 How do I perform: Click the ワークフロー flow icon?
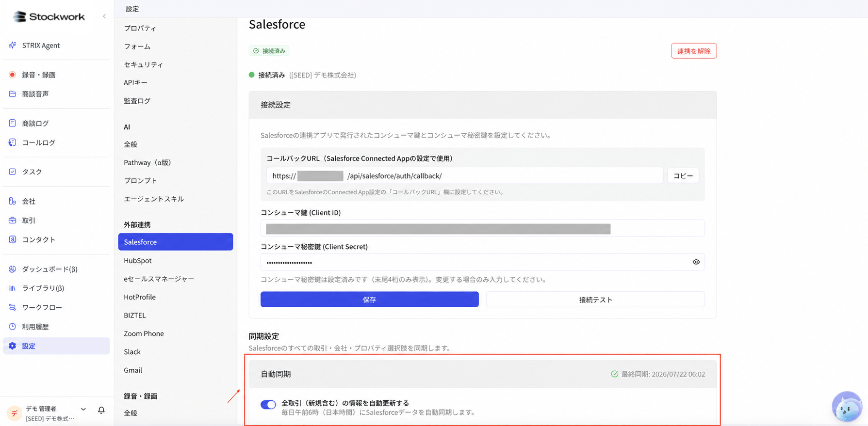(13, 307)
